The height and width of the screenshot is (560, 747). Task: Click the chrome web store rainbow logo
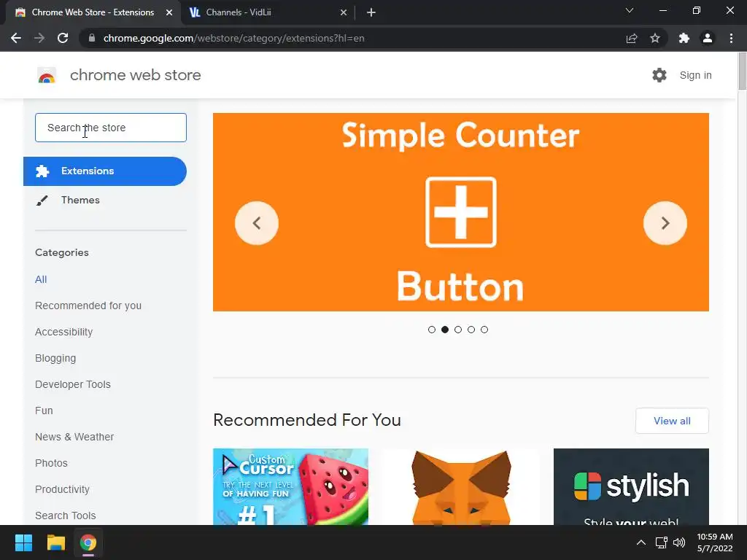click(47, 75)
